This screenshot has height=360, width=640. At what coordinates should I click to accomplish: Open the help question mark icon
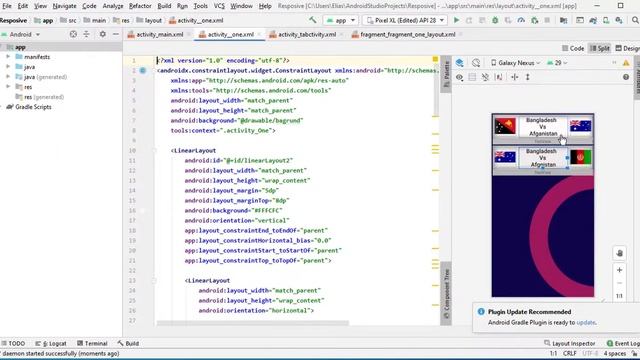click(626, 77)
